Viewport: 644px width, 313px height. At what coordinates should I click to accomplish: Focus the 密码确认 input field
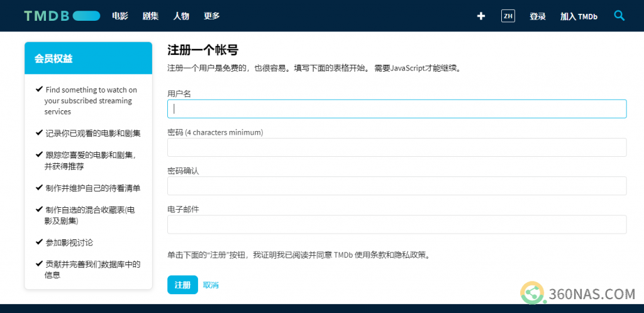click(397, 186)
